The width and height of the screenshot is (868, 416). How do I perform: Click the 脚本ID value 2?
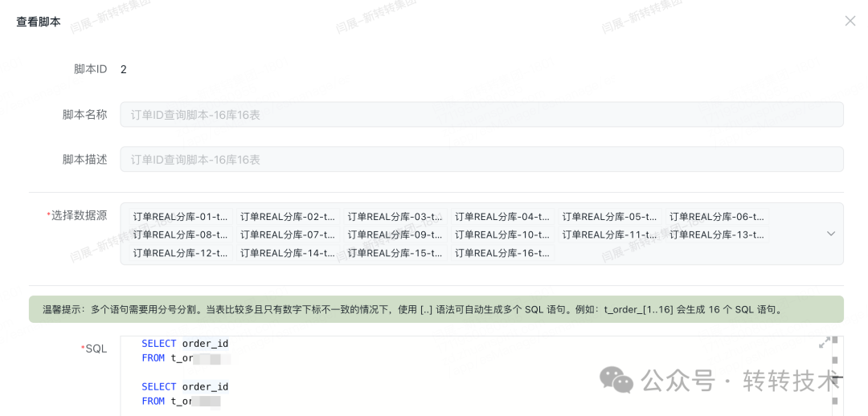[x=124, y=69]
